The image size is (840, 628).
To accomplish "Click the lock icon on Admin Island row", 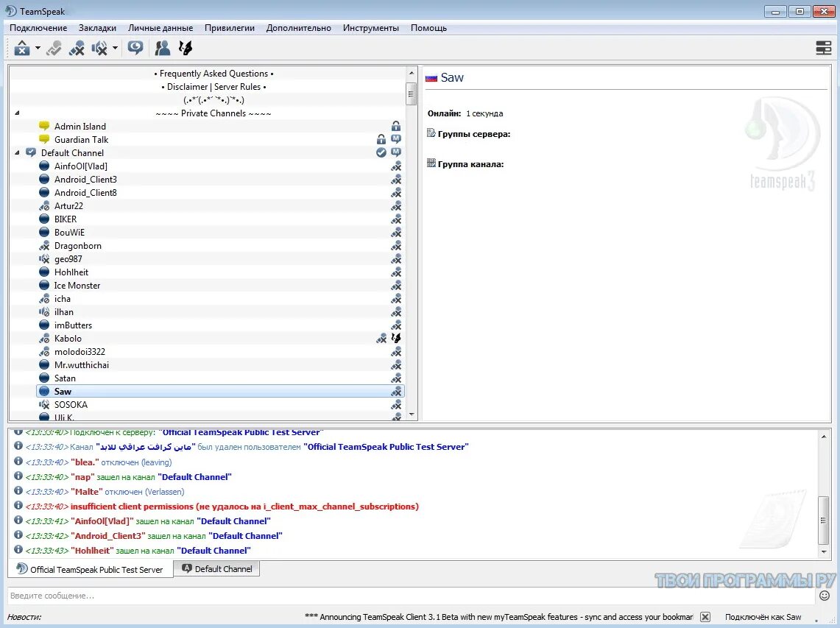I will 396,126.
